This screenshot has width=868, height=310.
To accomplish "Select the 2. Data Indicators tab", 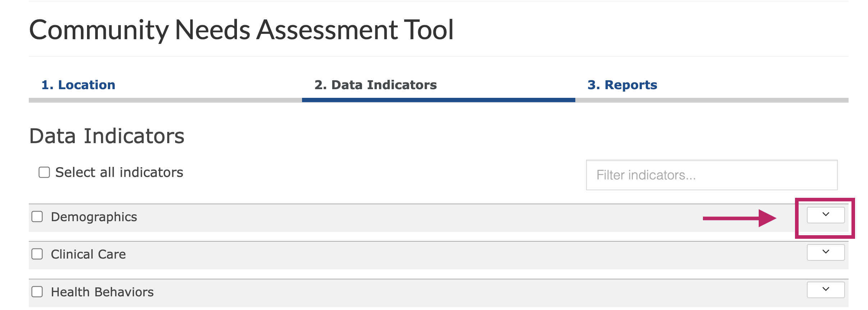I will pos(375,85).
